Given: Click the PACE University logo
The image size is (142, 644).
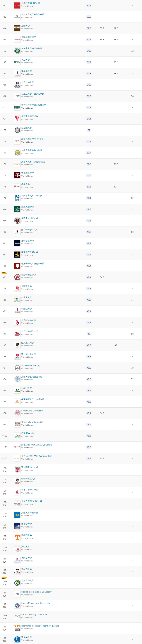Looking at the screenshot, I should point(17,617).
